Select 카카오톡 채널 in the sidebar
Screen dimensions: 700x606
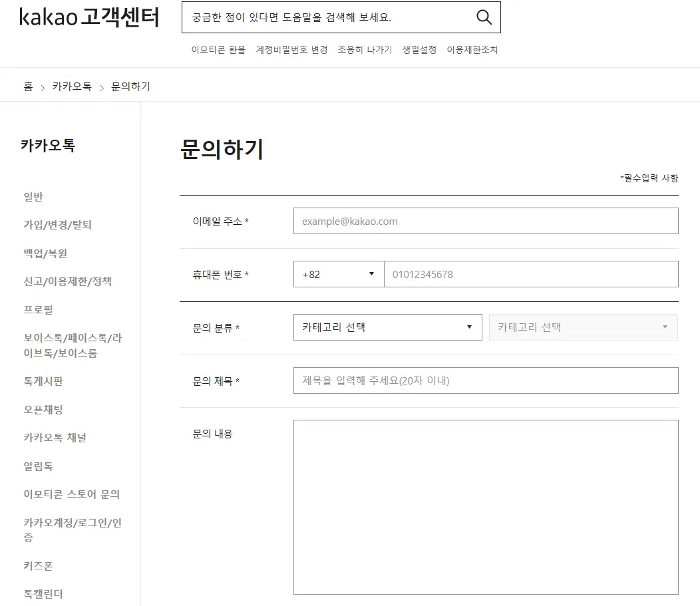(55, 438)
